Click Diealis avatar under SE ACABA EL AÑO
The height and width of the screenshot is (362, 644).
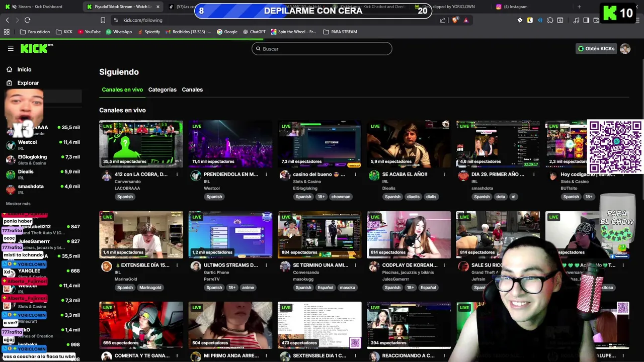pyautogui.click(x=374, y=175)
